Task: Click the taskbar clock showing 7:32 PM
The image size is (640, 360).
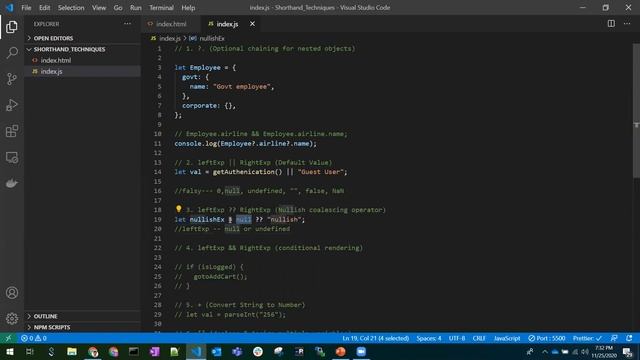Action: pos(604,352)
